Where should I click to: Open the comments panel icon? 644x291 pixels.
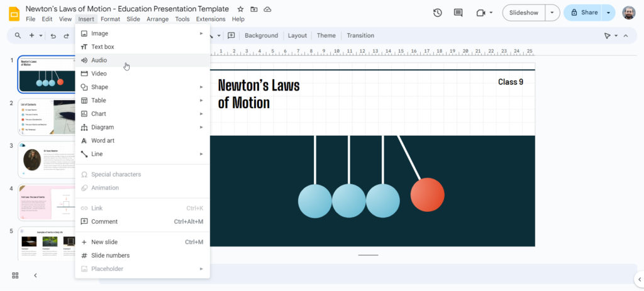[458, 13]
